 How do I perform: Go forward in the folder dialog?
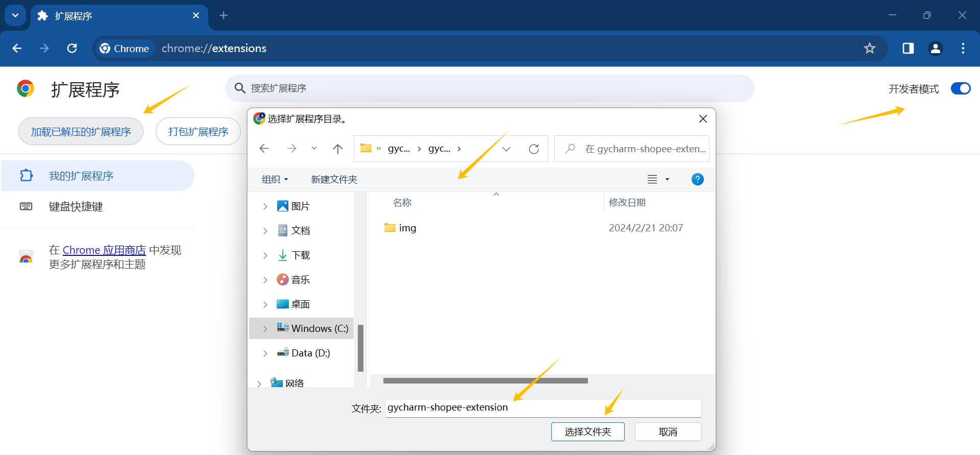[x=291, y=149]
